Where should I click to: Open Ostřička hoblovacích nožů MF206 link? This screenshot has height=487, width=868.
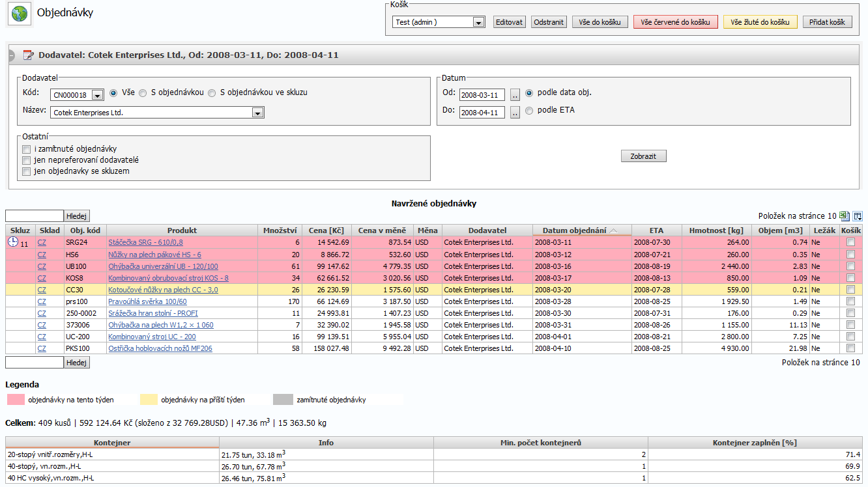[160, 348]
